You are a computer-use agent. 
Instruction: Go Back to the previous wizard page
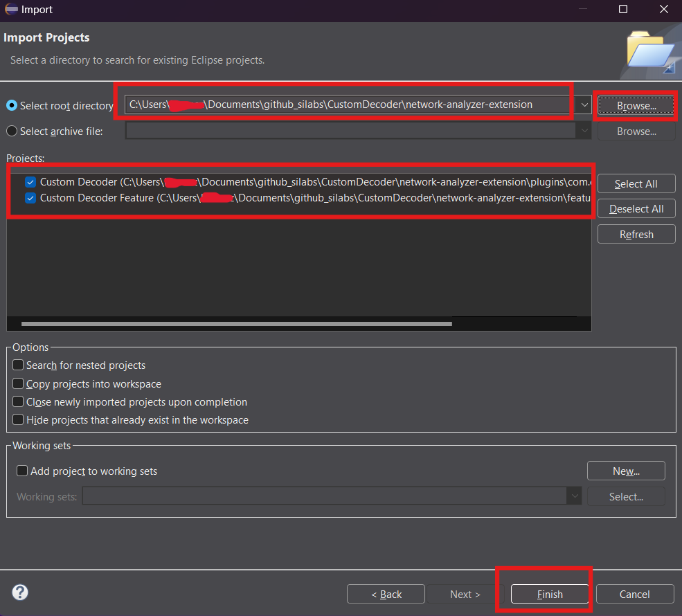click(386, 594)
